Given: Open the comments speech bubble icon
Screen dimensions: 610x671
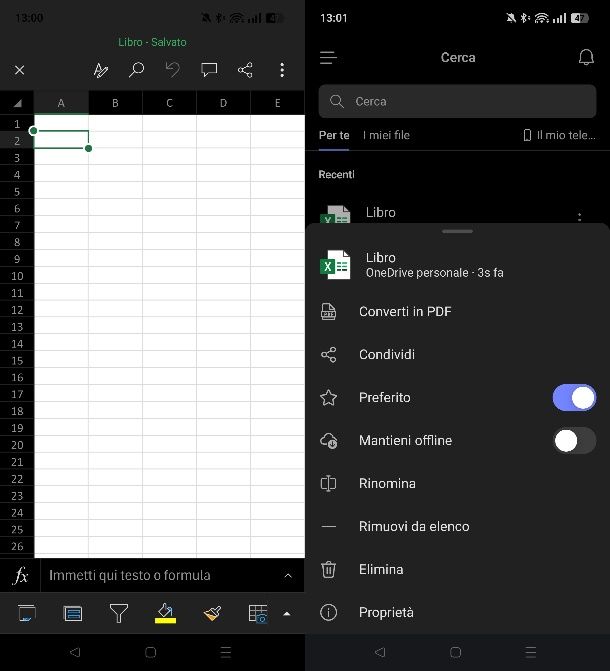Looking at the screenshot, I should tap(209, 70).
